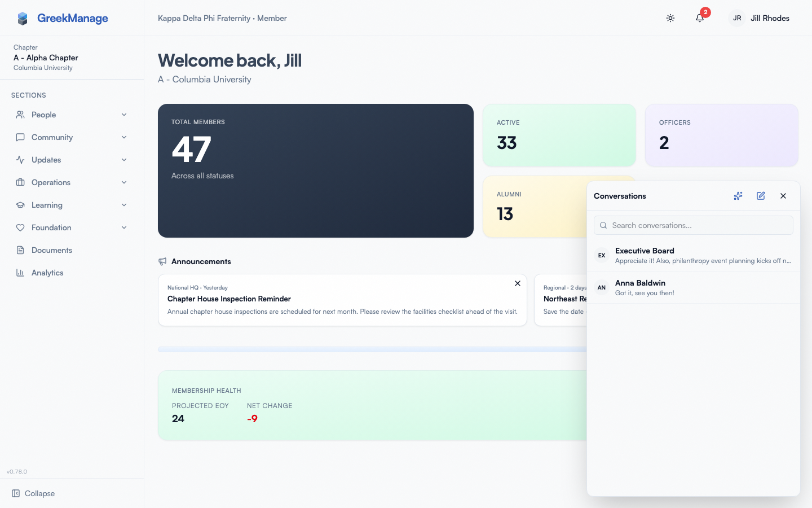Click the Updates activity icon
The height and width of the screenshot is (508, 812).
tap(20, 160)
